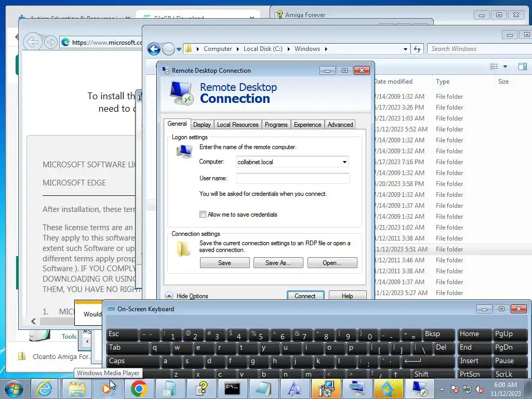Click the Help button in Remote Desktop
Screen dimensions: 532x399
click(348, 296)
